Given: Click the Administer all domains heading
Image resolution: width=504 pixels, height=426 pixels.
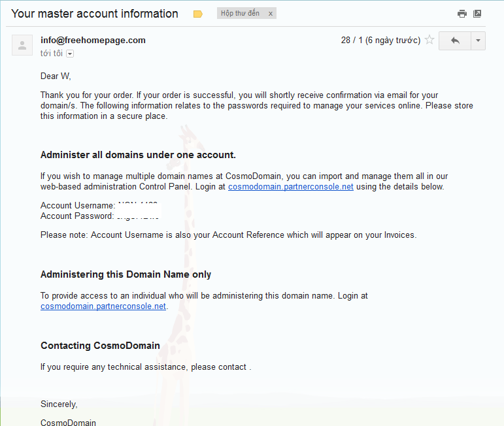Looking at the screenshot, I should (x=138, y=155).
